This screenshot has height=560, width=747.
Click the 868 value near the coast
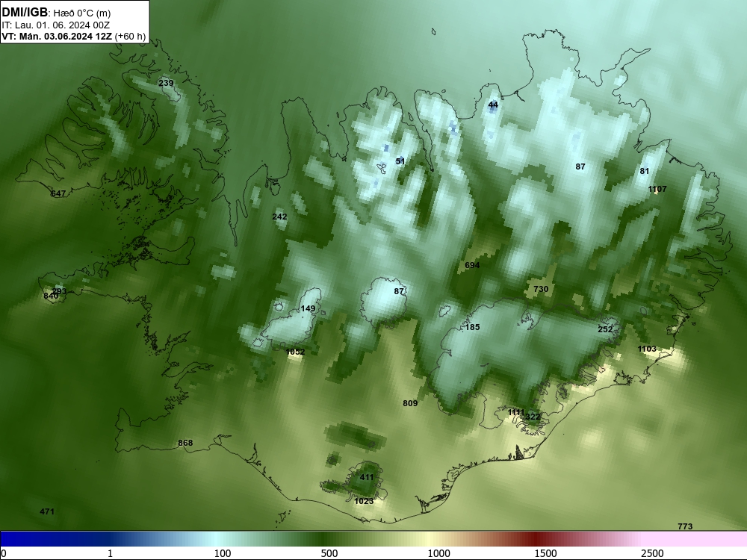click(x=185, y=443)
